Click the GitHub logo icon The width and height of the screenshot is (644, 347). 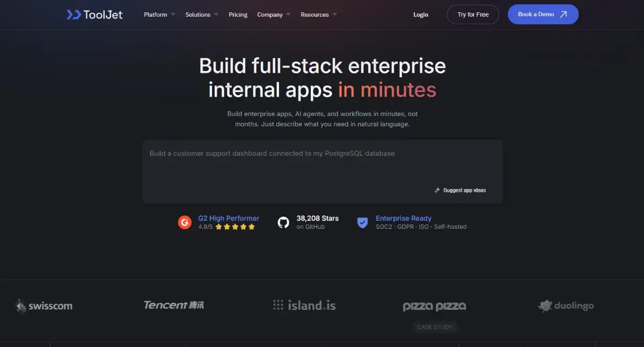(x=283, y=222)
